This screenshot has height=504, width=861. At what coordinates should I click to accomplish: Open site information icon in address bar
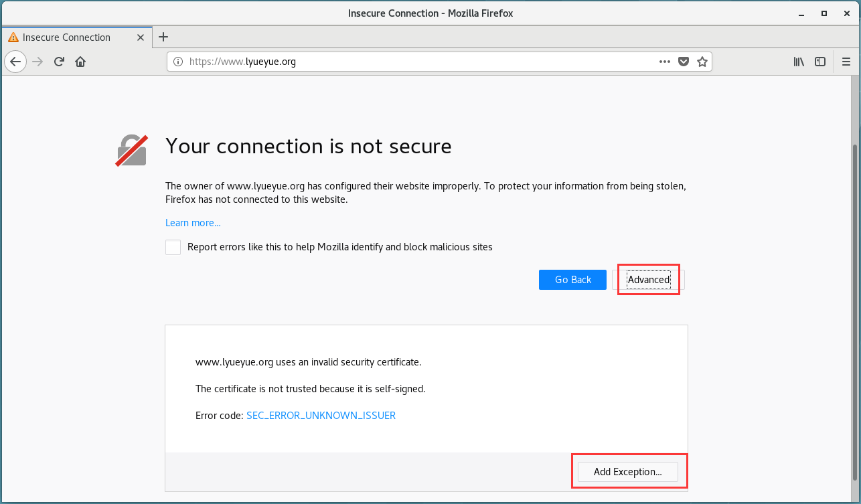178,62
